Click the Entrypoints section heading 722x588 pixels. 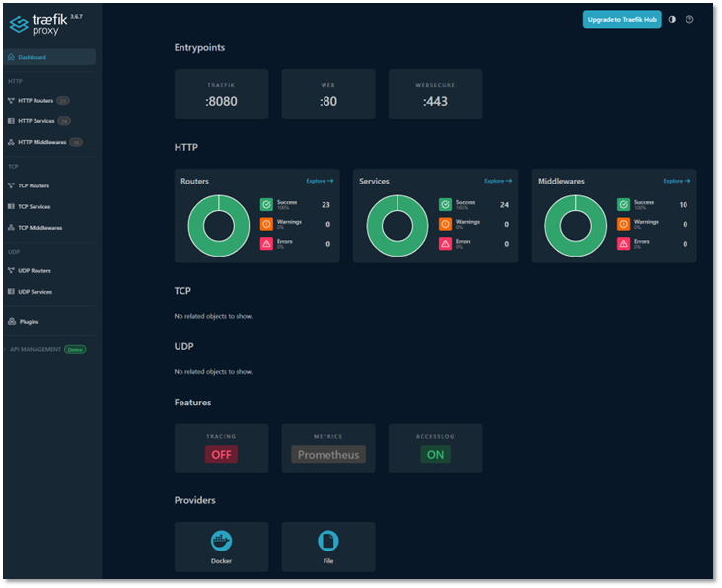tap(199, 48)
